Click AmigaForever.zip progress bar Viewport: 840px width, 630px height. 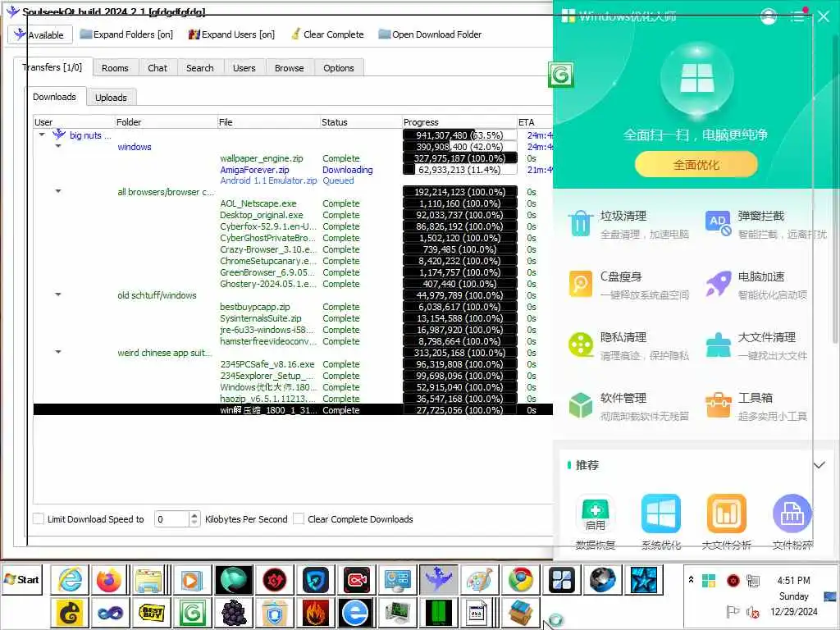(460, 170)
